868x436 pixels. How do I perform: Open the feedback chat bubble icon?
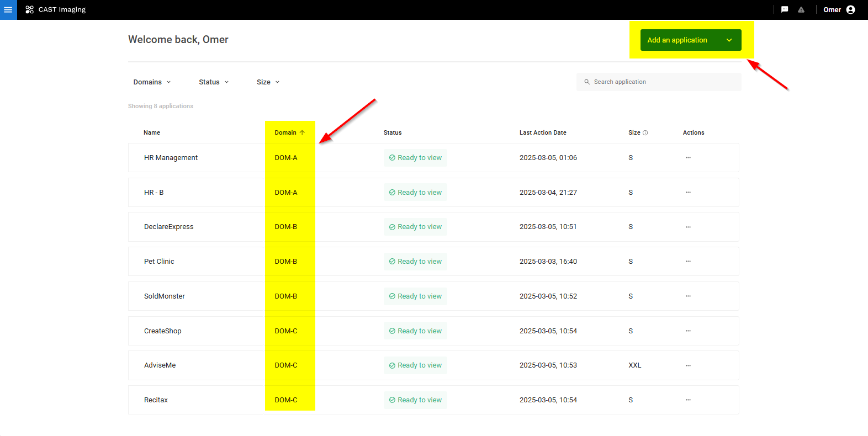point(785,10)
